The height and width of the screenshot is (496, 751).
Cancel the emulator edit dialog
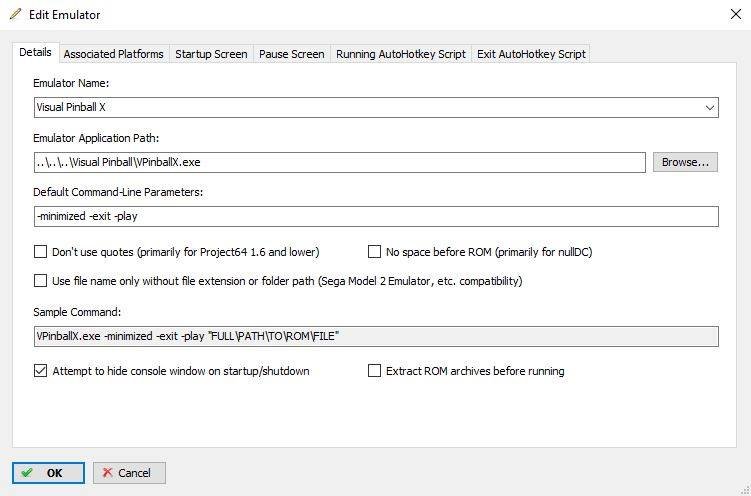pos(129,473)
